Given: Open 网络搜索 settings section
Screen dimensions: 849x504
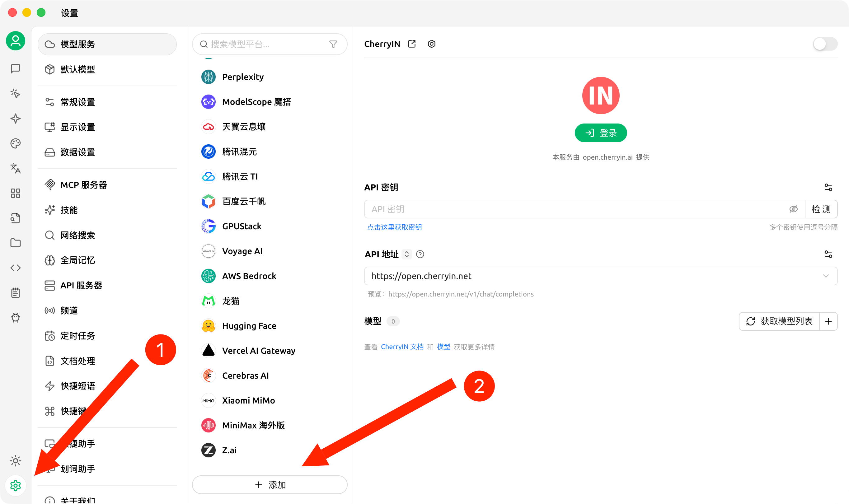Looking at the screenshot, I should click(107, 235).
